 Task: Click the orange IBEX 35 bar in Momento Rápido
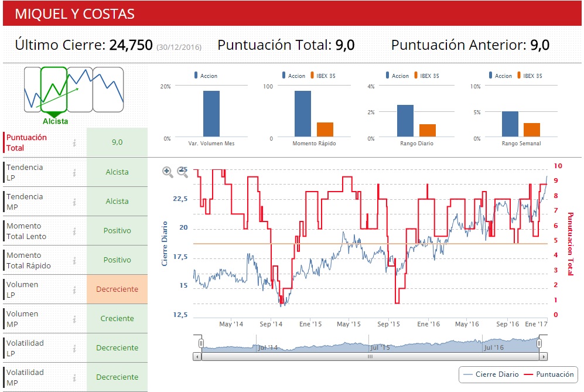pyautogui.click(x=325, y=129)
